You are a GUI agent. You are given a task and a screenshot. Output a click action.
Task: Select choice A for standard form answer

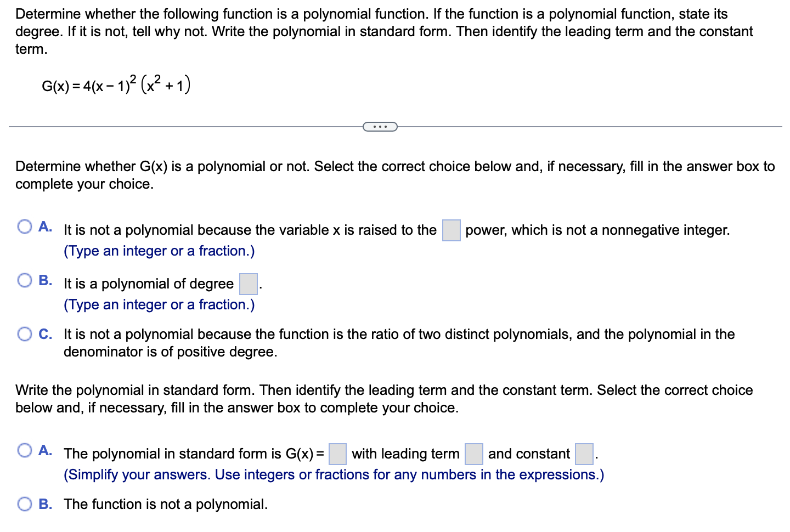pos(24,450)
